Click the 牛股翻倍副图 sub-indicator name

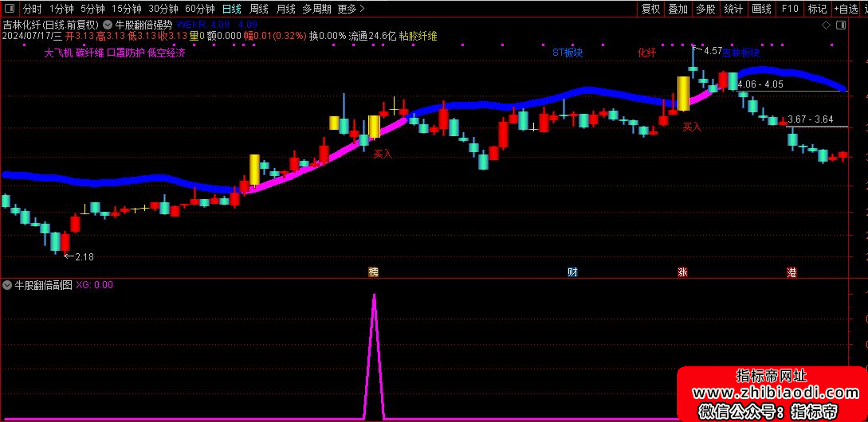point(43,285)
